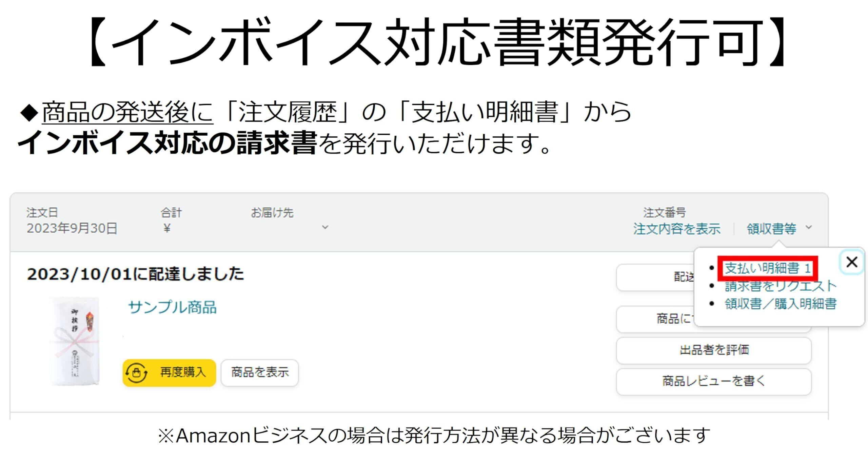Click the 出品者を評価 button

coord(714,350)
